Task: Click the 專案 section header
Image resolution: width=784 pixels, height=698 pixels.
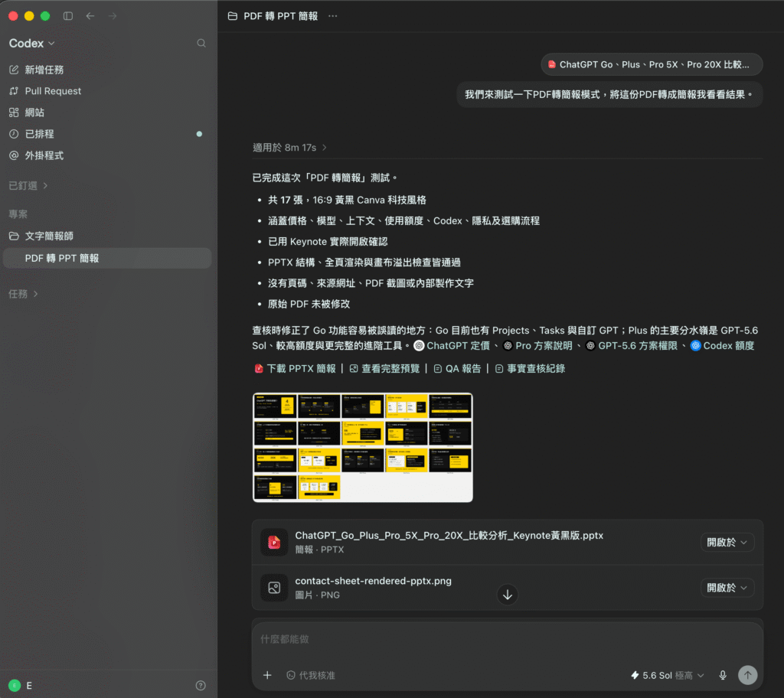Action: [18, 214]
